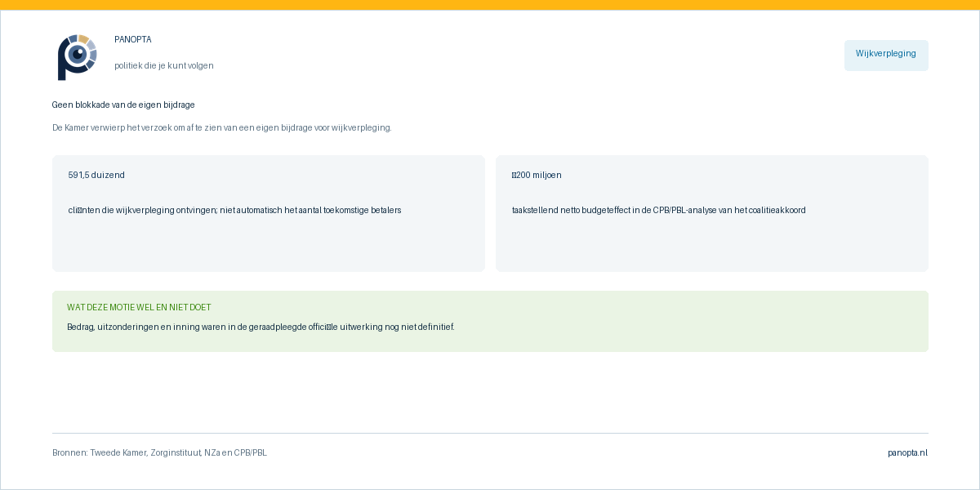The height and width of the screenshot is (490, 980).
Task: Click the Panopta eye logo icon
Action: point(78,56)
